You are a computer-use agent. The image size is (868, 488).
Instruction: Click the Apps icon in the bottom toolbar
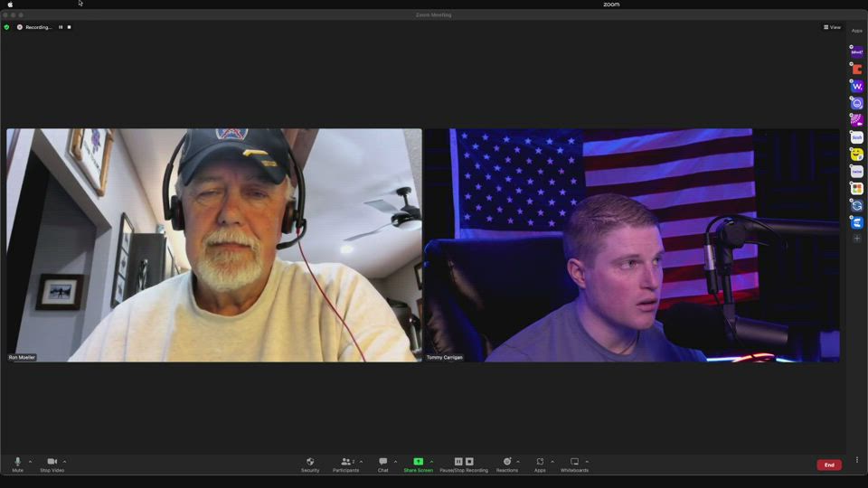[540, 463]
